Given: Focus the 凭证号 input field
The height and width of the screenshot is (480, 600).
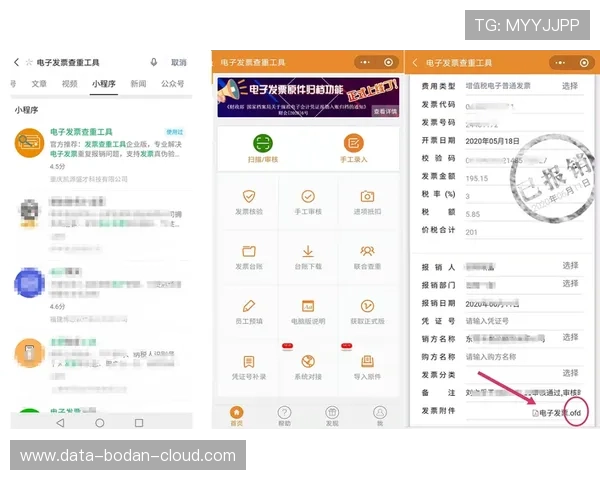Looking at the screenshot, I should coord(524,321).
